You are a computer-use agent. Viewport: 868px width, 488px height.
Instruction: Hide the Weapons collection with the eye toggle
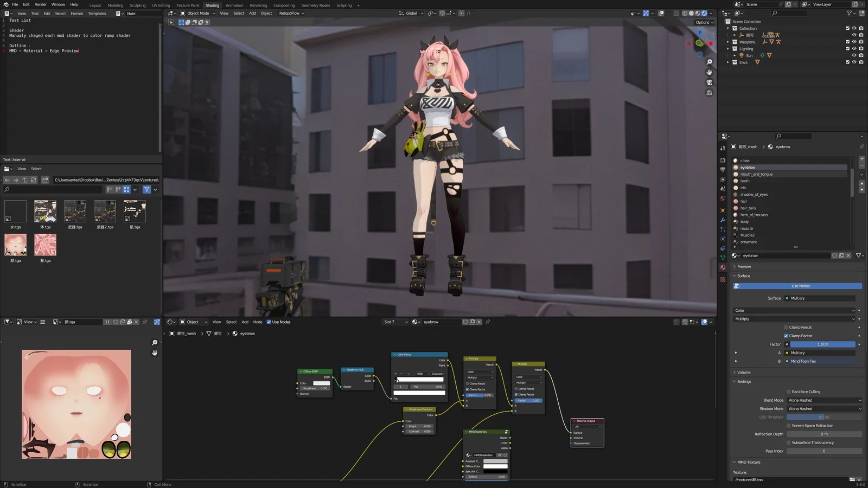(854, 42)
